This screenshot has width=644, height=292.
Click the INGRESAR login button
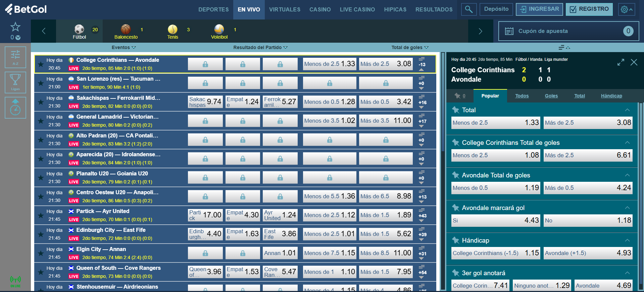click(x=540, y=9)
